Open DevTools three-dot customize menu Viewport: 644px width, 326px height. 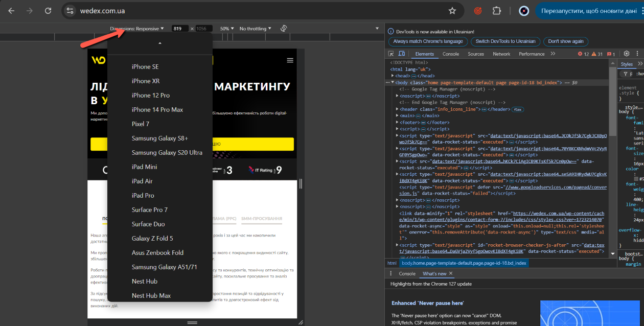[637, 54]
